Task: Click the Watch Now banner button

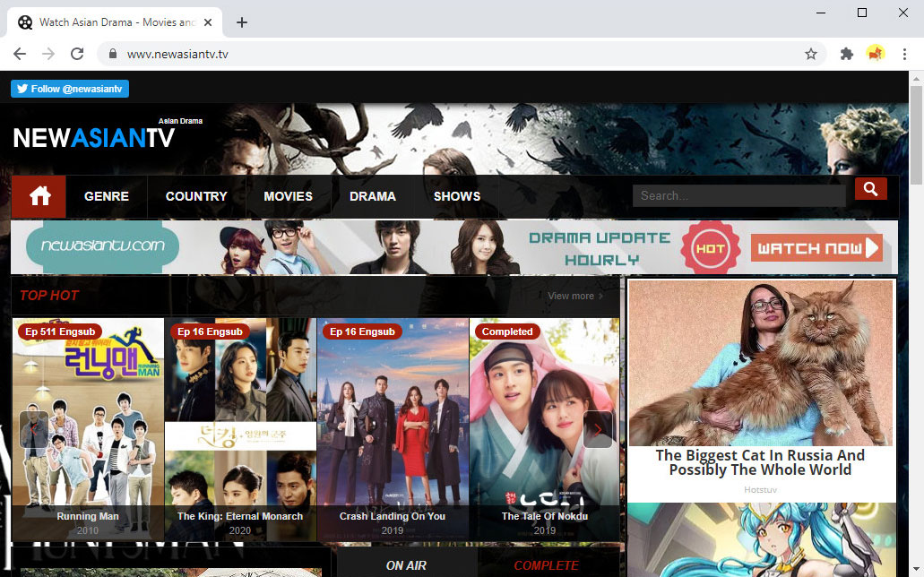Action: tap(816, 248)
